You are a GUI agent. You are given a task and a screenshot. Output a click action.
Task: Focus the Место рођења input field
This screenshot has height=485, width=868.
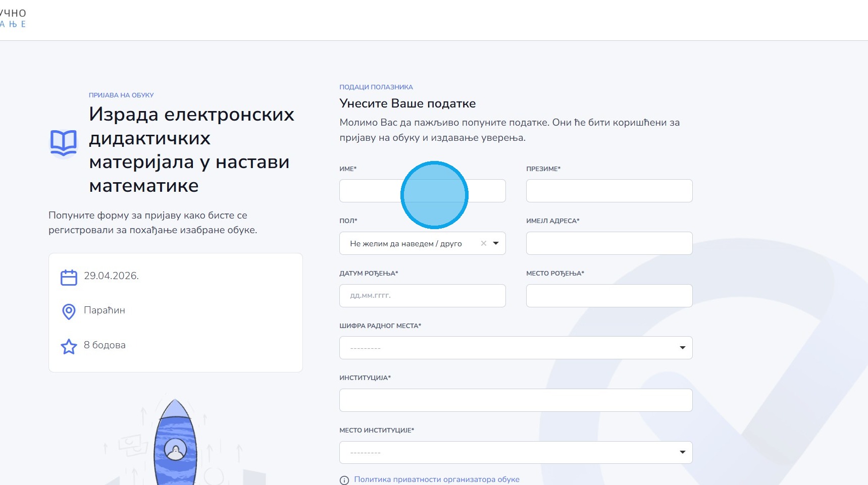[609, 296]
